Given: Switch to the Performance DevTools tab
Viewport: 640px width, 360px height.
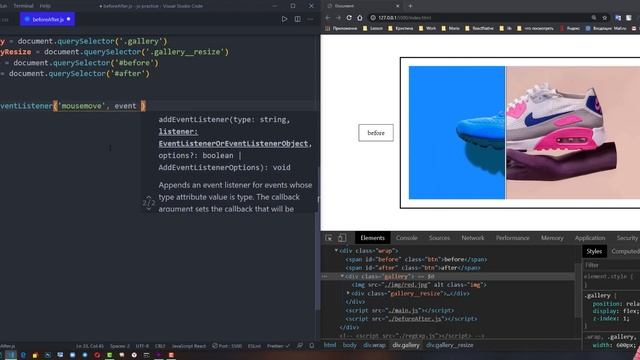Looking at the screenshot, I should click(x=513, y=238).
